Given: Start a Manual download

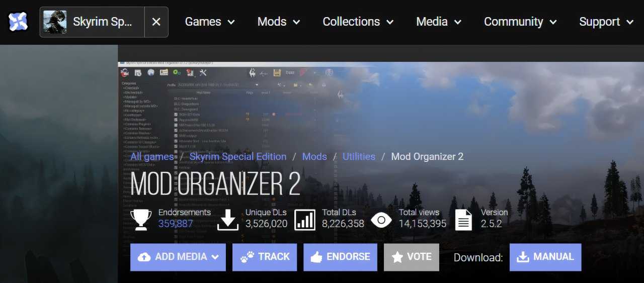Looking at the screenshot, I should [545, 257].
